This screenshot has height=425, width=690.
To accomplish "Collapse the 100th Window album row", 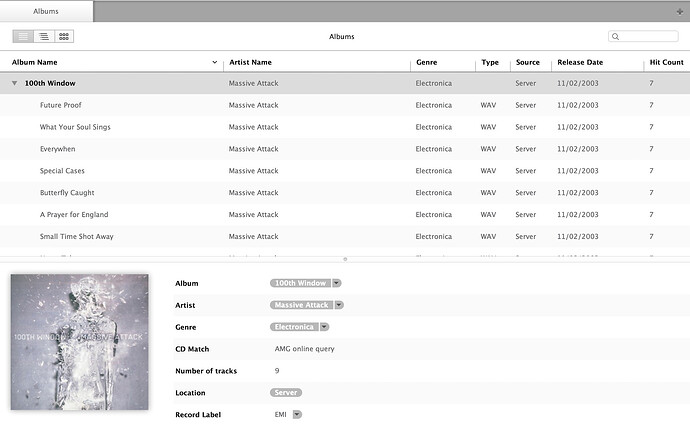I will point(15,83).
